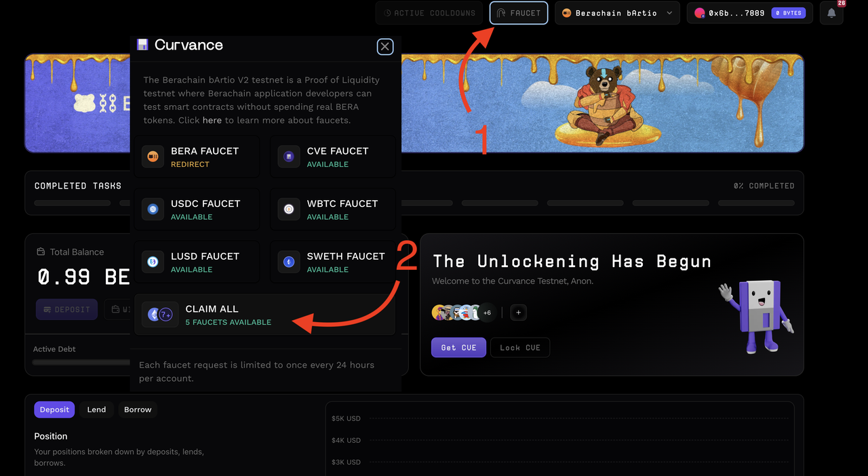The width and height of the screenshot is (868, 476).
Task: Click the BERA faucet token icon
Action: [x=153, y=157]
